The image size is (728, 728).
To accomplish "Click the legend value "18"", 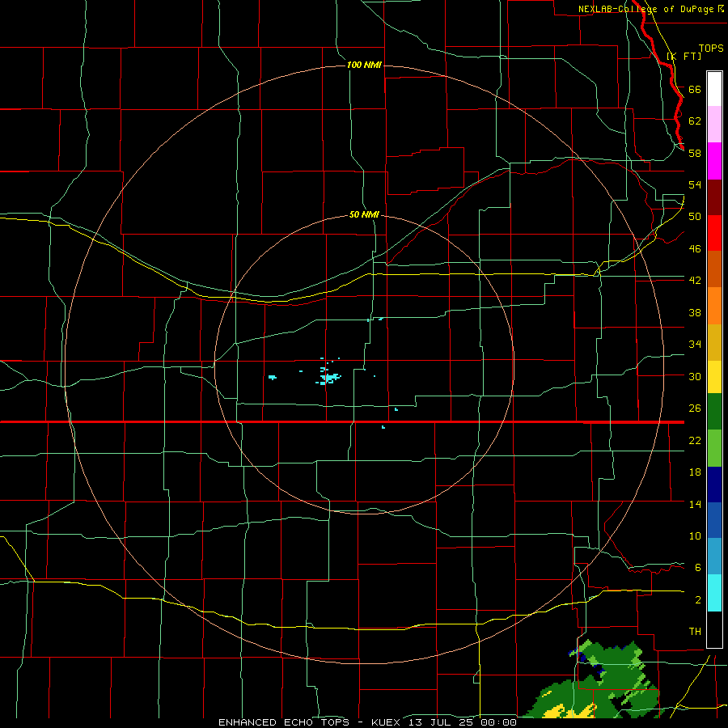I will pos(695,472).
